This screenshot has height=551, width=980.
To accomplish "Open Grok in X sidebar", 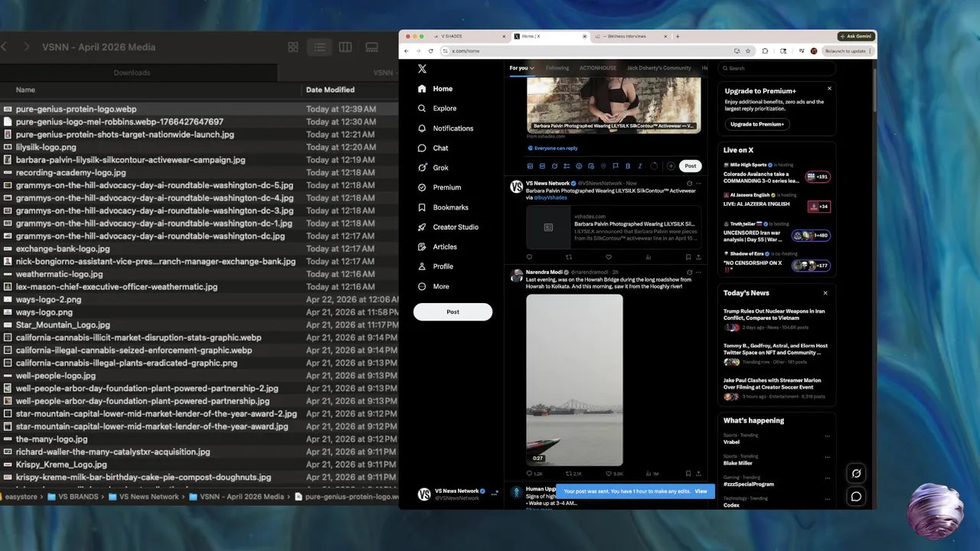I will (433, 168).
